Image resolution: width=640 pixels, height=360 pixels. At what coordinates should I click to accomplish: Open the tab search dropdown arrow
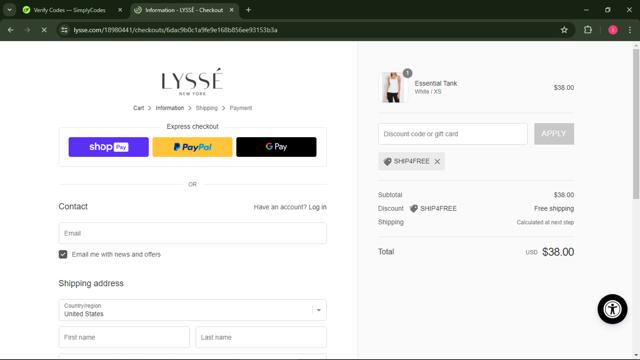point(9,10)
